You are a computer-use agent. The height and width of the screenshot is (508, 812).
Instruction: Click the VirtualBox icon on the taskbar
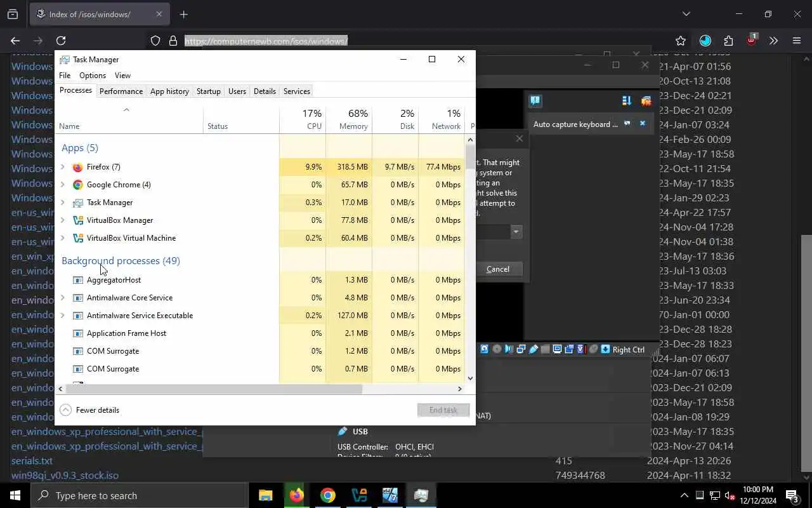click(x=359, y=495)
